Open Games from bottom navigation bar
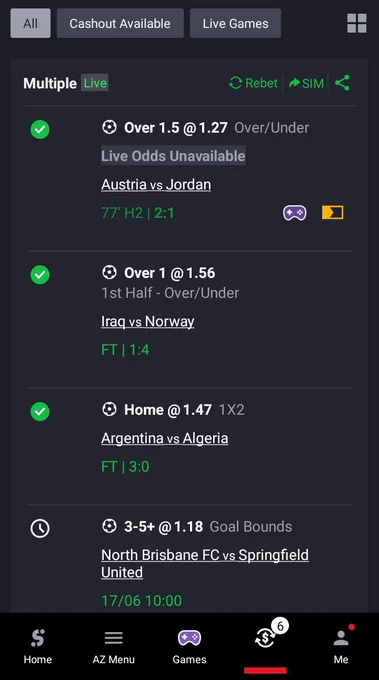Image resolution: width=379 pixels, height=680 pixels. click(190, 647)
